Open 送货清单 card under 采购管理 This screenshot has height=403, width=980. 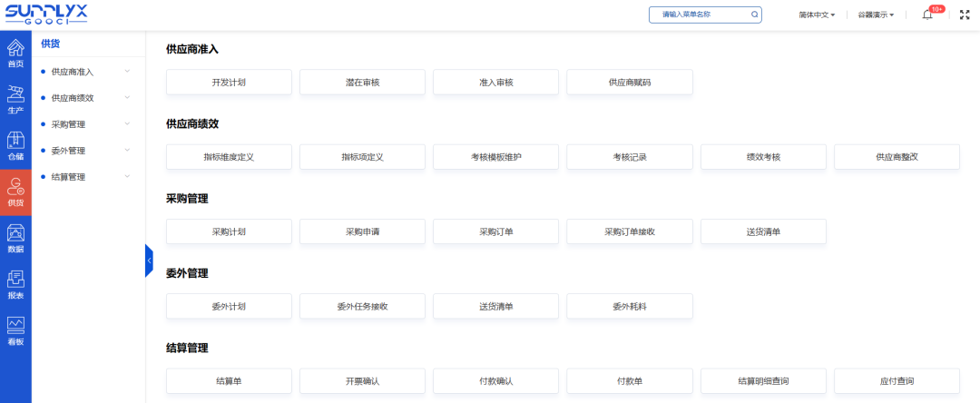pos(763,231)
